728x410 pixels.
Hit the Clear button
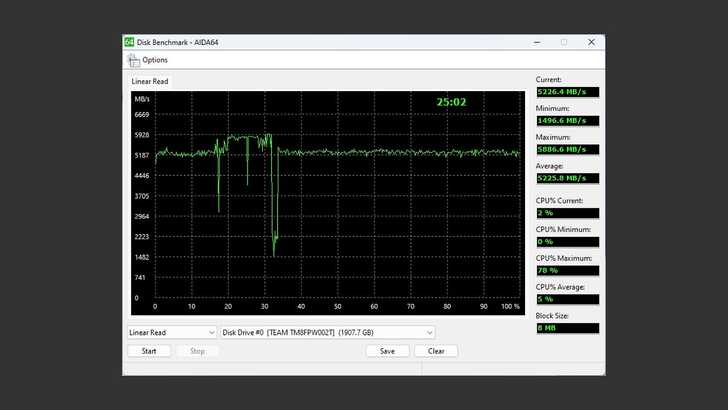point(436,351)
